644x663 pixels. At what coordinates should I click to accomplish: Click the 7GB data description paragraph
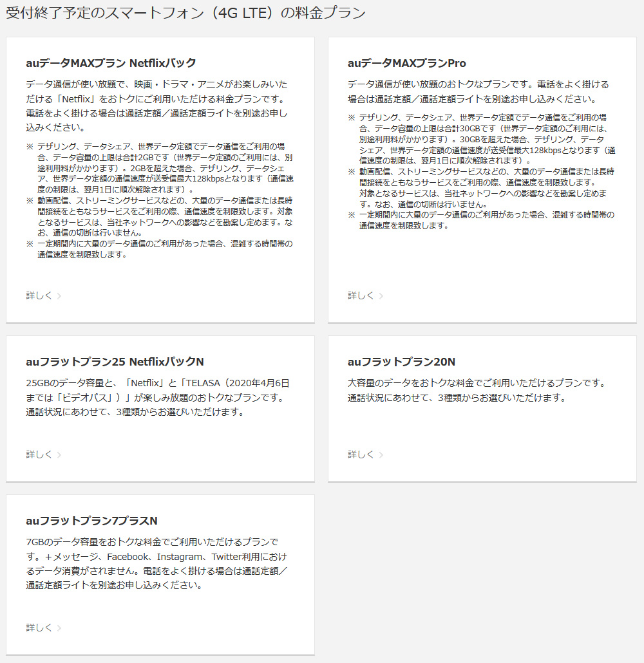[x=156, y=564]
